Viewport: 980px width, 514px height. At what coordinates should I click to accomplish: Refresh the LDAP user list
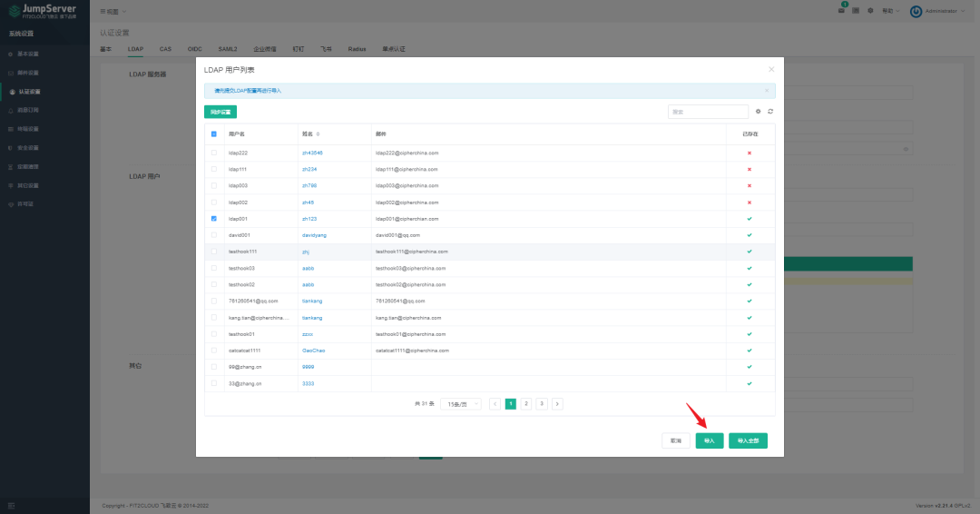770,112
